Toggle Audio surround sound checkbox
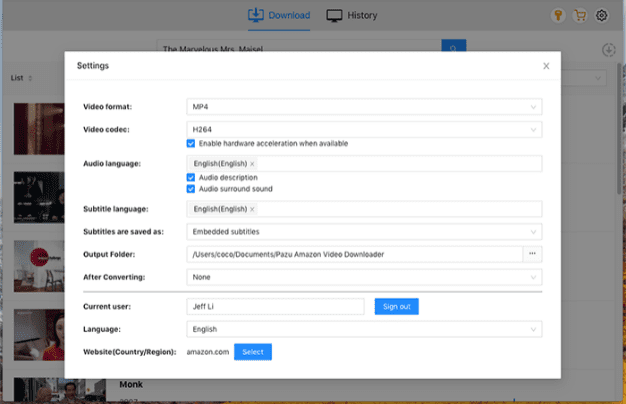The height and width of the screenshot is (404, 626). click(191, 188)
